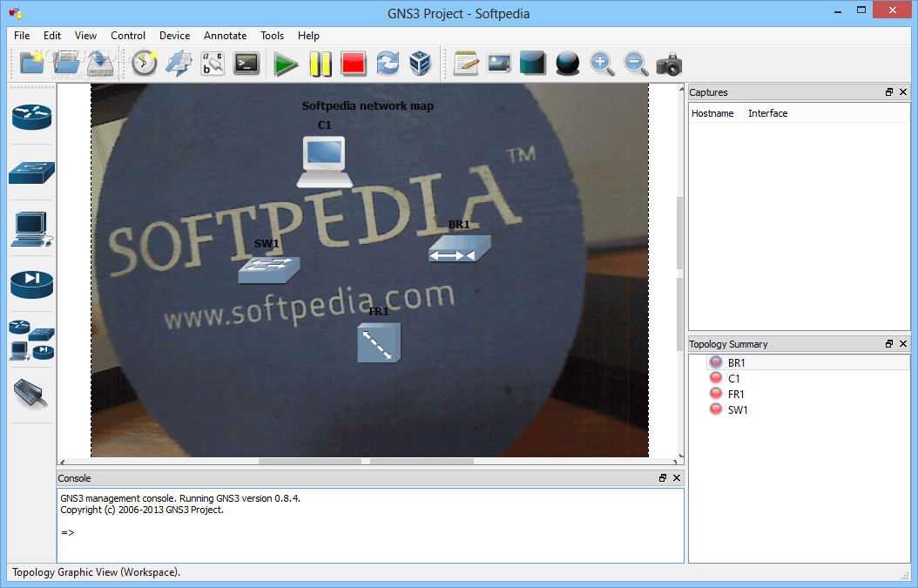Click the Zoom out magnifier icon
This screenshot has height=588, width=918.
pyautogui.click(x=635, y=64)
